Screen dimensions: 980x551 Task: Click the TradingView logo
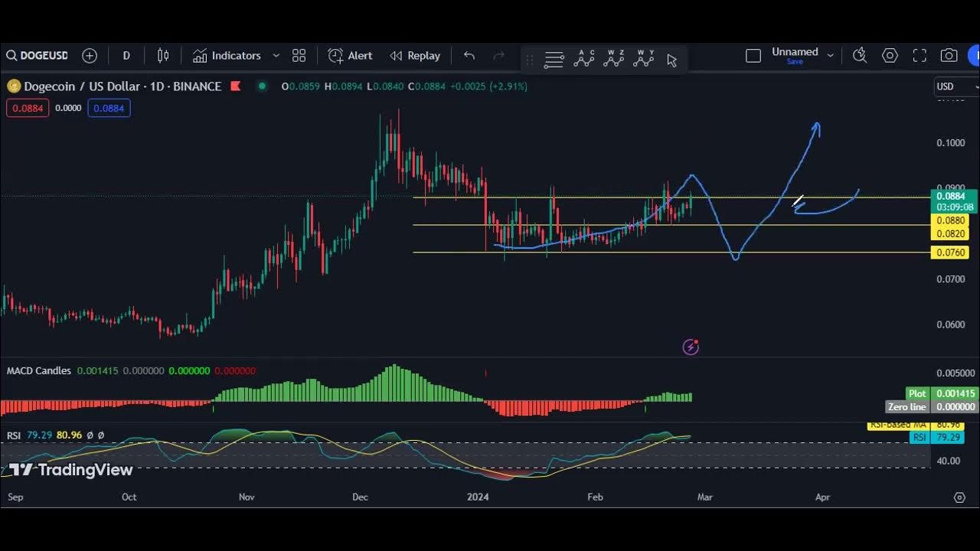(70, 470)
